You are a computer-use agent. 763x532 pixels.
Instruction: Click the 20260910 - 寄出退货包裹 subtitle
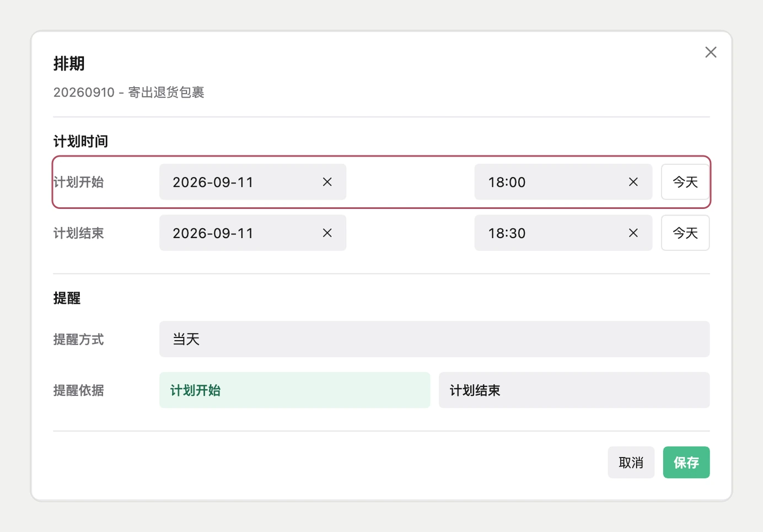click(128, 92)
